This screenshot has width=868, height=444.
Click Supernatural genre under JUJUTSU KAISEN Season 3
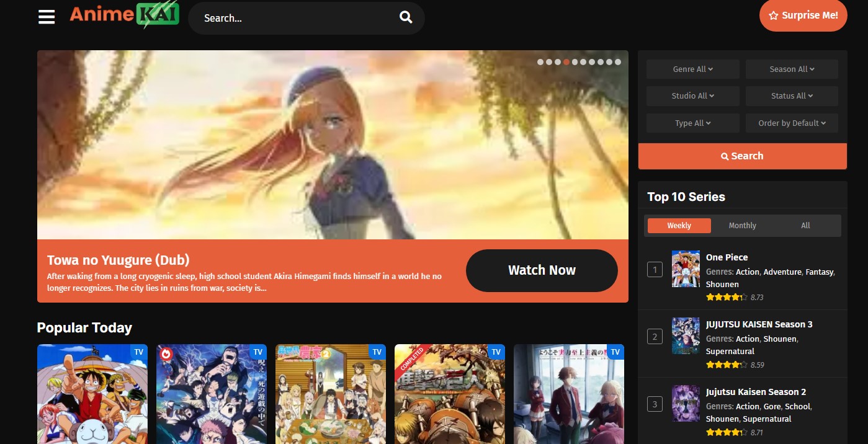coord(730,351)
